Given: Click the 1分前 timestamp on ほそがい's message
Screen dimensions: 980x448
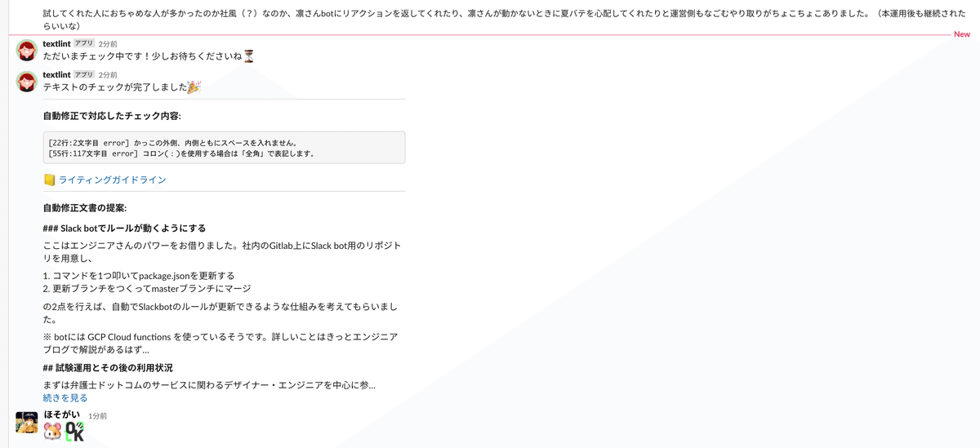Looking at the screenshot, I should pyautogui.click(x=97, y=416).
